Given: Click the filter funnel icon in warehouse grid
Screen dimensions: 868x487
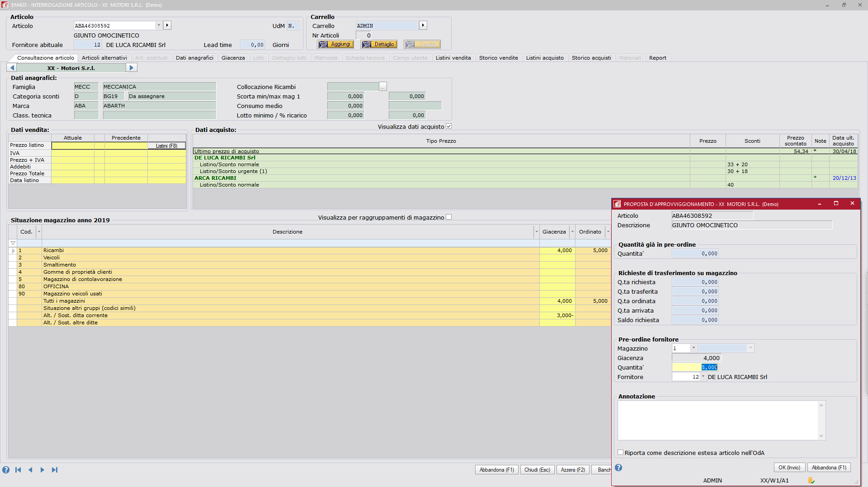Looking at the screenshot, I should point(13,243).
